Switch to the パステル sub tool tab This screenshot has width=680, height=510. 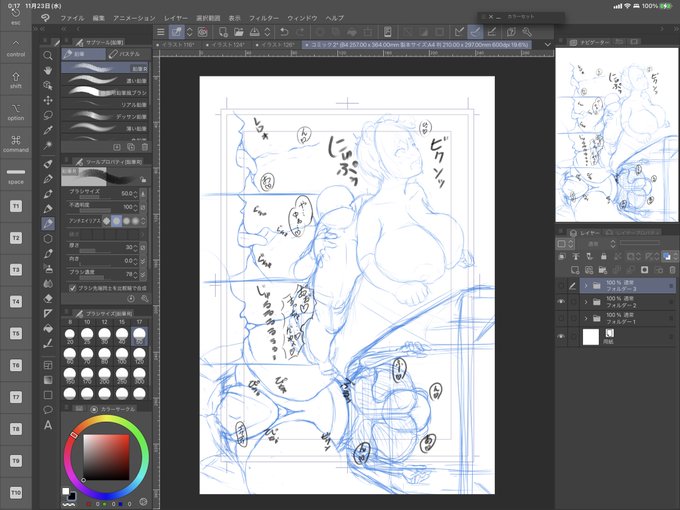pyautogui.click(x=128, y=54)
